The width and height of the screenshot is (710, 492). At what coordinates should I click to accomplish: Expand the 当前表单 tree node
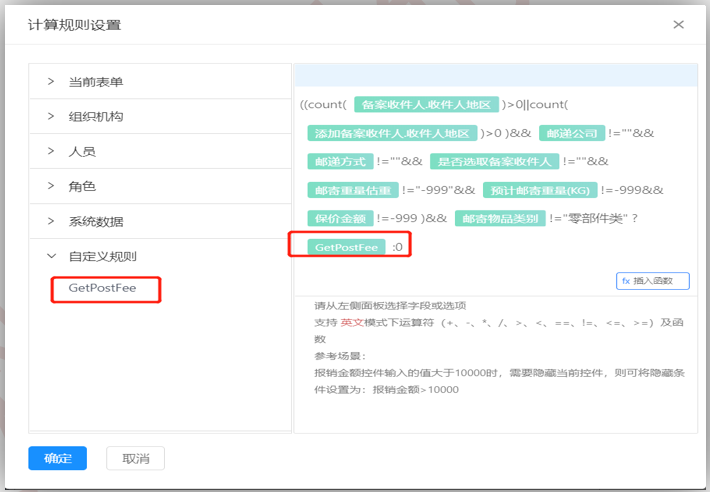tap(51, 82)
